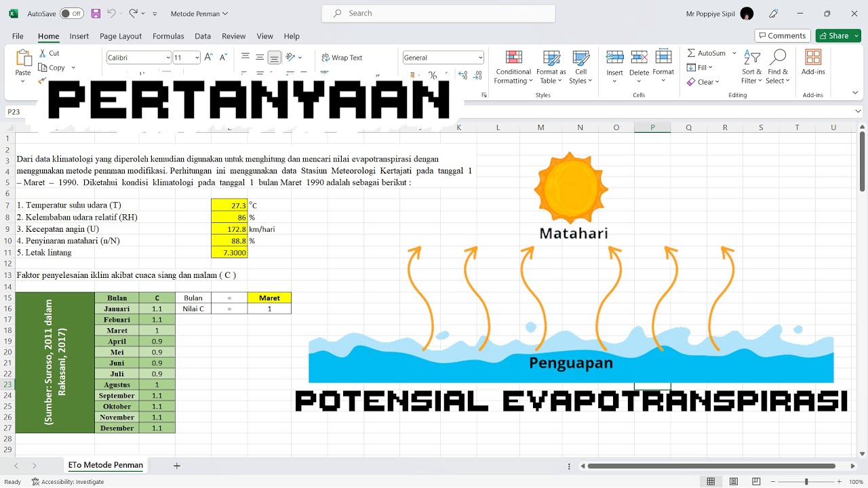868x488 pixels.
Task: Open Format as Table gallery
Action: 551,67
